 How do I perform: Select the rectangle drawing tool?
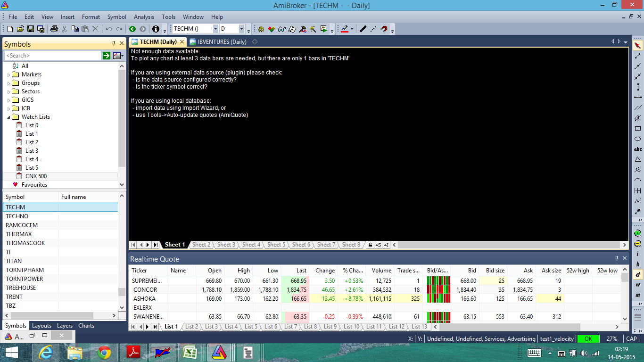pyautogui.click(x=638, y=129)
